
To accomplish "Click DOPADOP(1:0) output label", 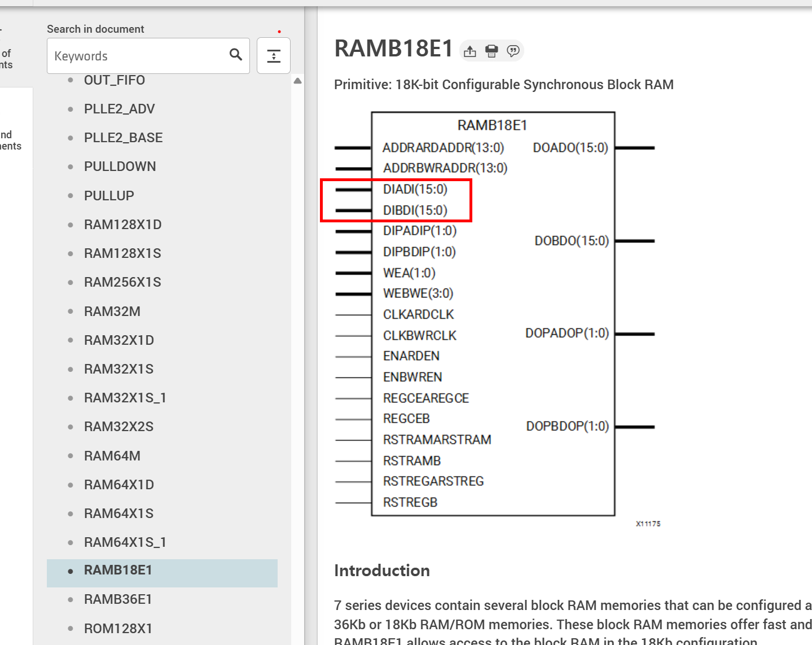I will click(567, 334).
